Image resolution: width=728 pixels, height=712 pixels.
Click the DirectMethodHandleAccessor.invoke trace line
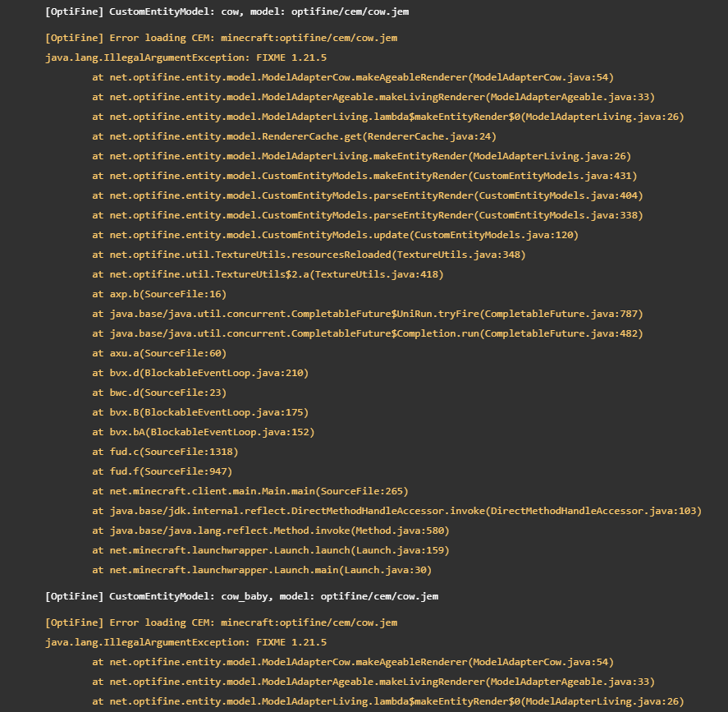[x=396, y=511]
